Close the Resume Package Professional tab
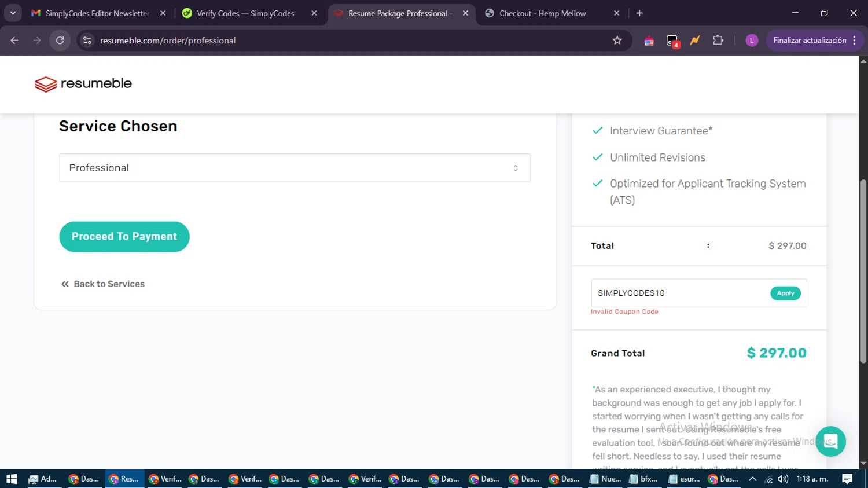This screenshot has height=488, width=868. coord(465,13)
